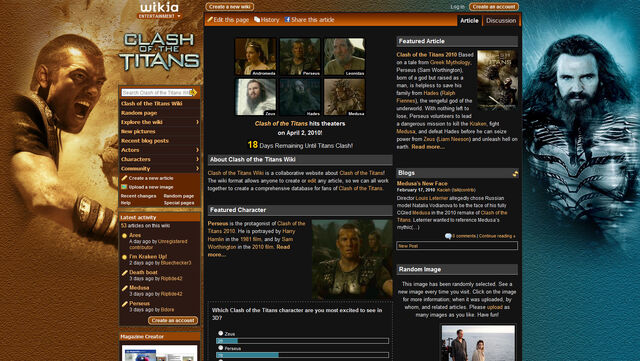The height and width of the screenshot is (361, 640).
Task: Open the Hades character thumbnail
Action: (x=300, y=97)
